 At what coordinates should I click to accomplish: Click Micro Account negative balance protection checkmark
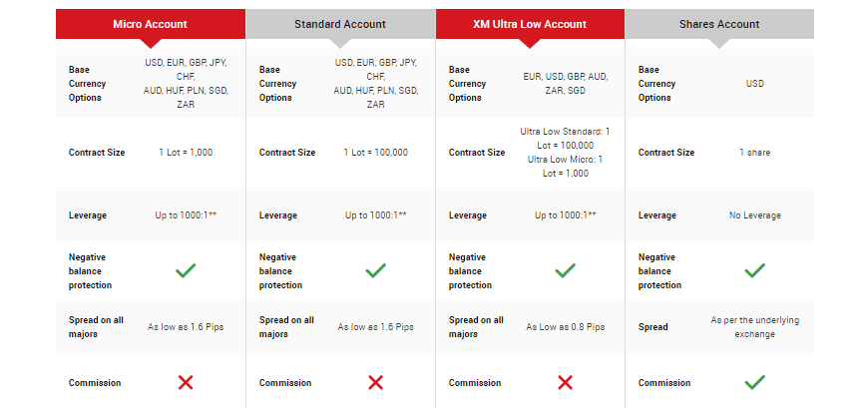(x=186, y=270)
